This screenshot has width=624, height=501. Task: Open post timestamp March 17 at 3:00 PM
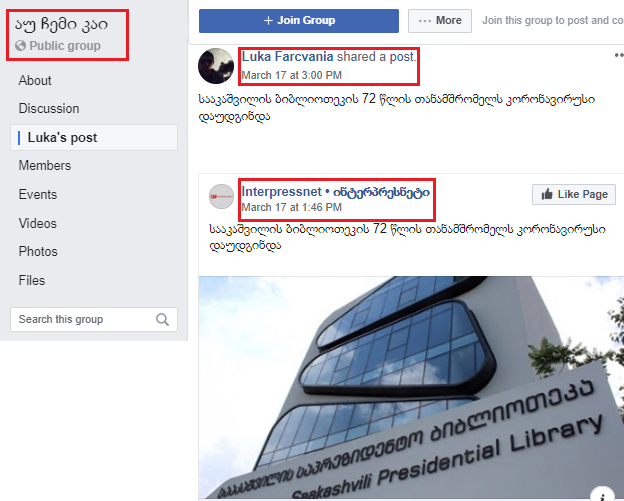292,75
